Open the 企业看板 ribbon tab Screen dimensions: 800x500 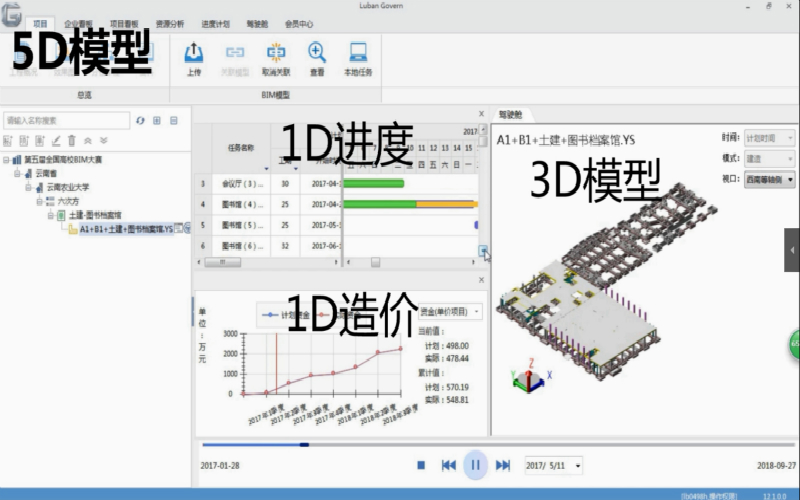coord(78,23)
